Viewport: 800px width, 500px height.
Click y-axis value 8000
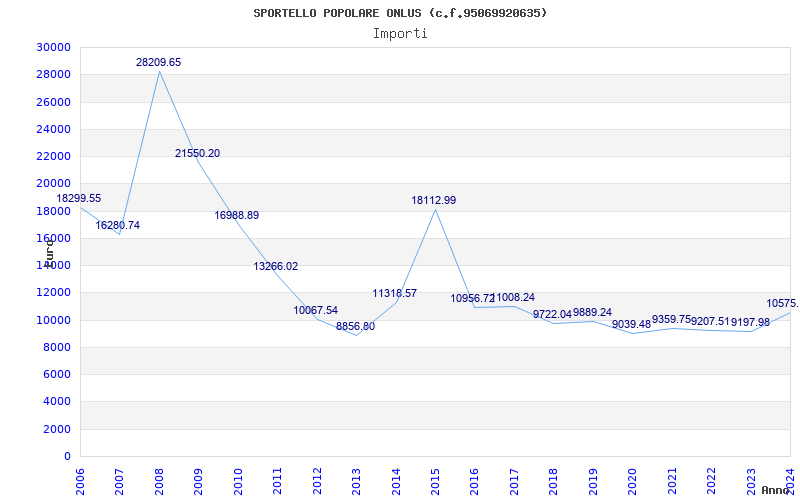(x=57, y=347)
